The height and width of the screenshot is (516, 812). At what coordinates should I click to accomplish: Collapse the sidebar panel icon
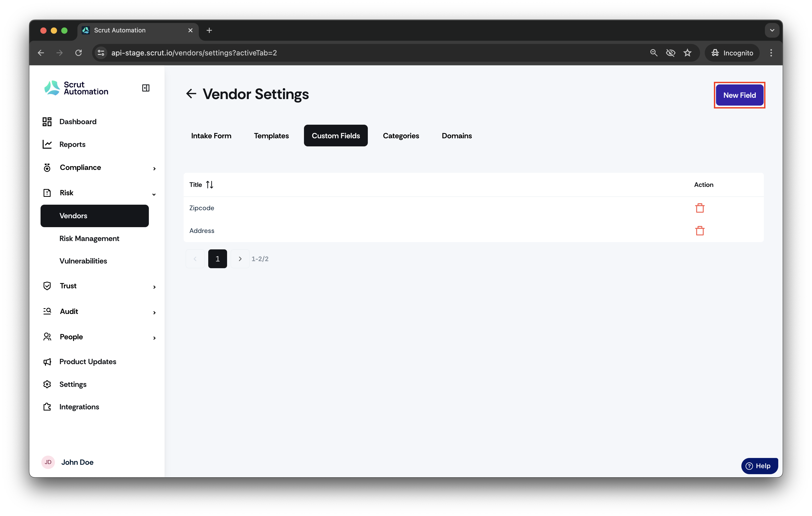click(x=146, y=88)
